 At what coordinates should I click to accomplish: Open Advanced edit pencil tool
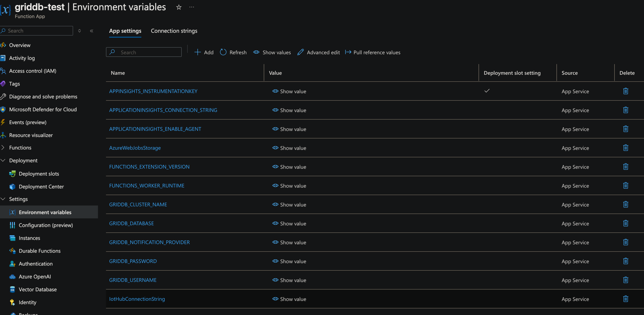pos(318,52)
